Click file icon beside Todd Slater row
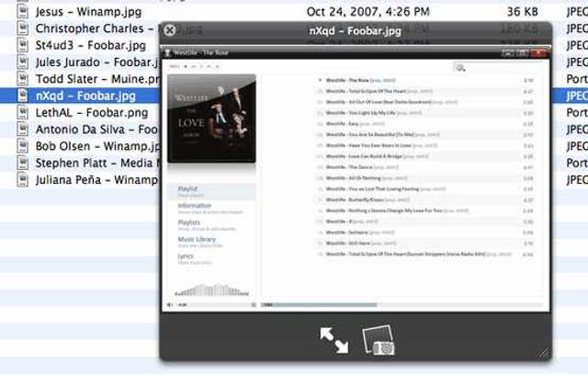 [23, 79]
